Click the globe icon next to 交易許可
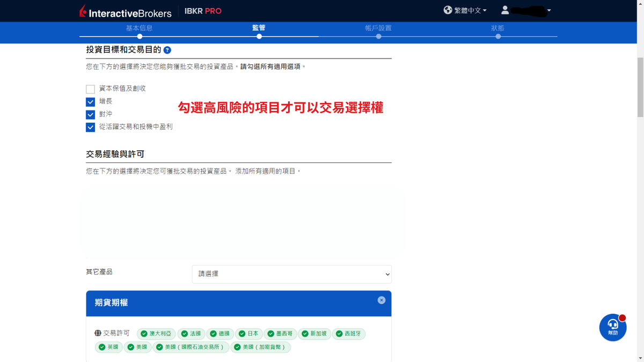Image resolution: width=644 pixels, height=362 pixels. click(x=97, y=333)
